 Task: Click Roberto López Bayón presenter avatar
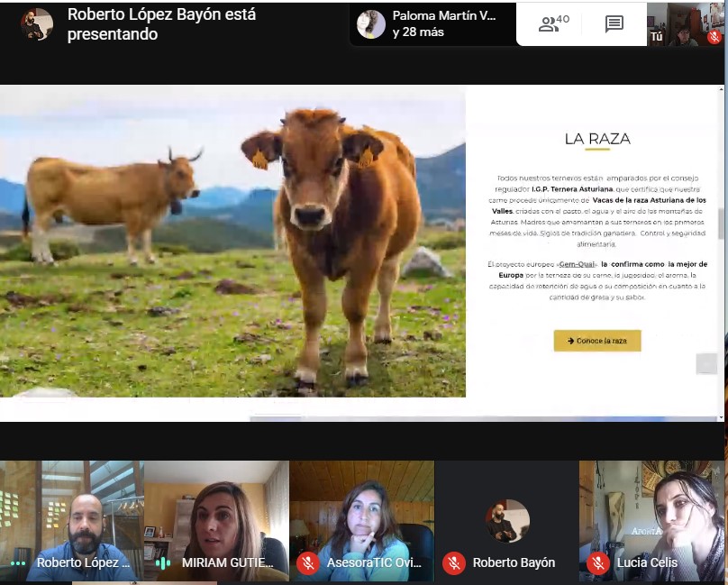point(37,24)
